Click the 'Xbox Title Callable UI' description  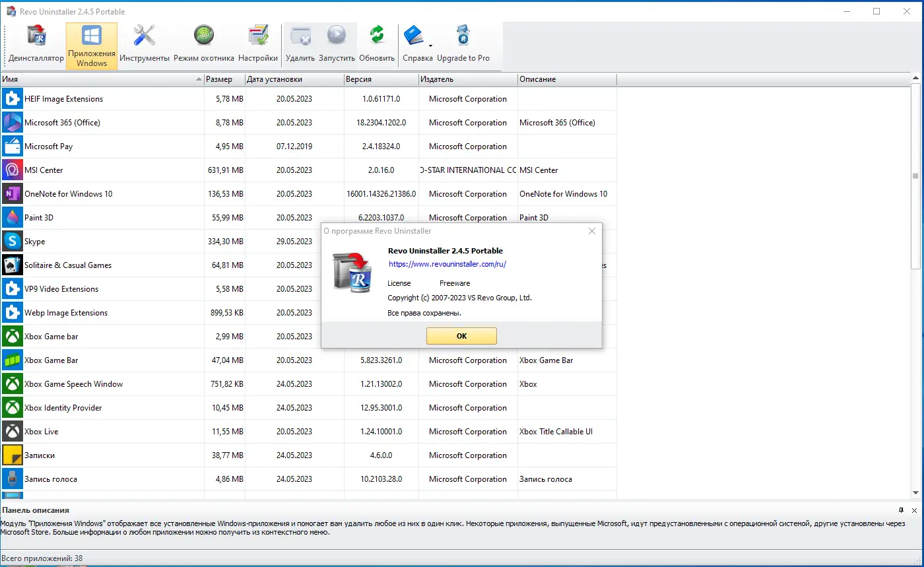click(x=556, y=432)
